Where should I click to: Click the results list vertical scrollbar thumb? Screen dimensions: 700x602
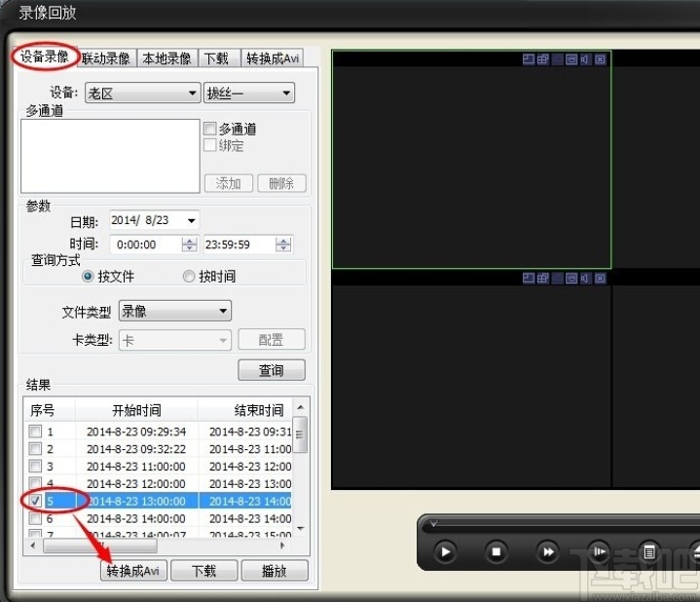300,434
